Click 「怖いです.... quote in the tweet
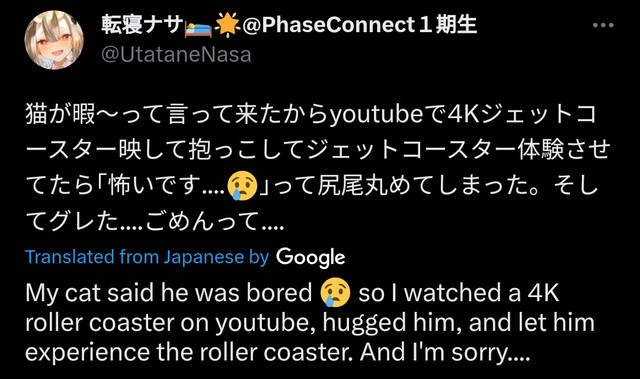 tap(161, 186)
